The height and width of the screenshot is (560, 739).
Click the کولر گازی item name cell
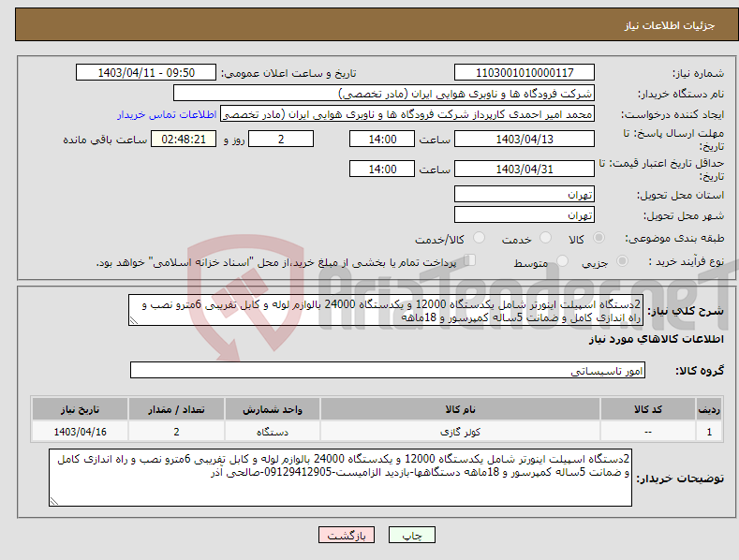(x=460, y=432)
